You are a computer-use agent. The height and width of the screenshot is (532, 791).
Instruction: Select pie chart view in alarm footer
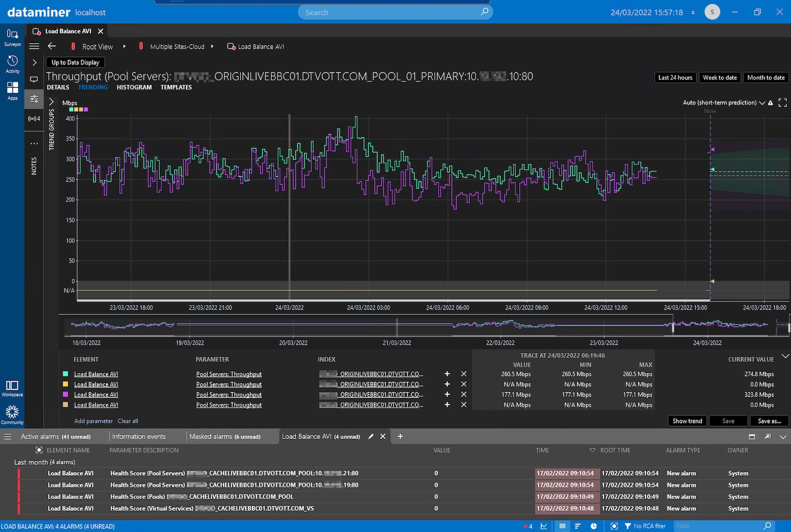point(594,526)
